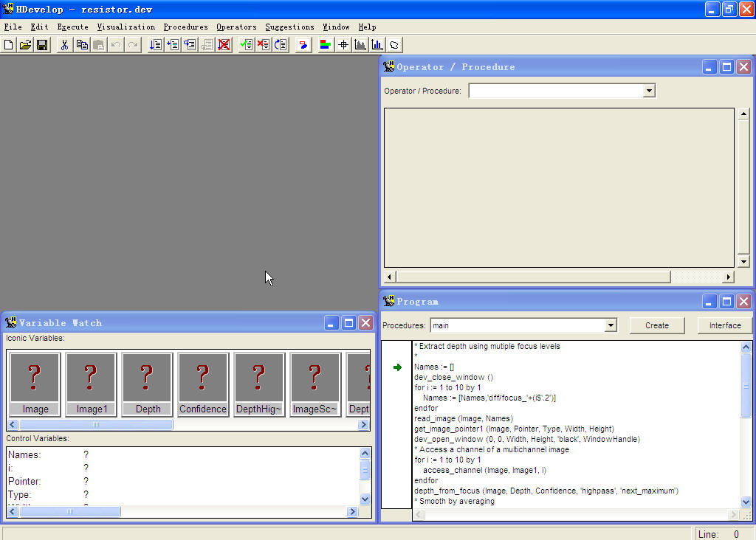Click the line read_image (Image, Names)
Screen dimensions: 756x540
pos(464,418)
